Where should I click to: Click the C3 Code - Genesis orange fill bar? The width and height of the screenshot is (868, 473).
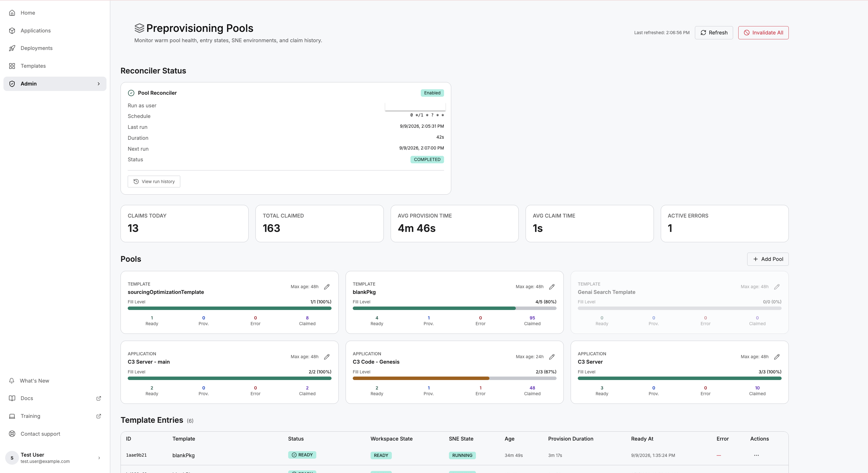(x=421, y=378)
